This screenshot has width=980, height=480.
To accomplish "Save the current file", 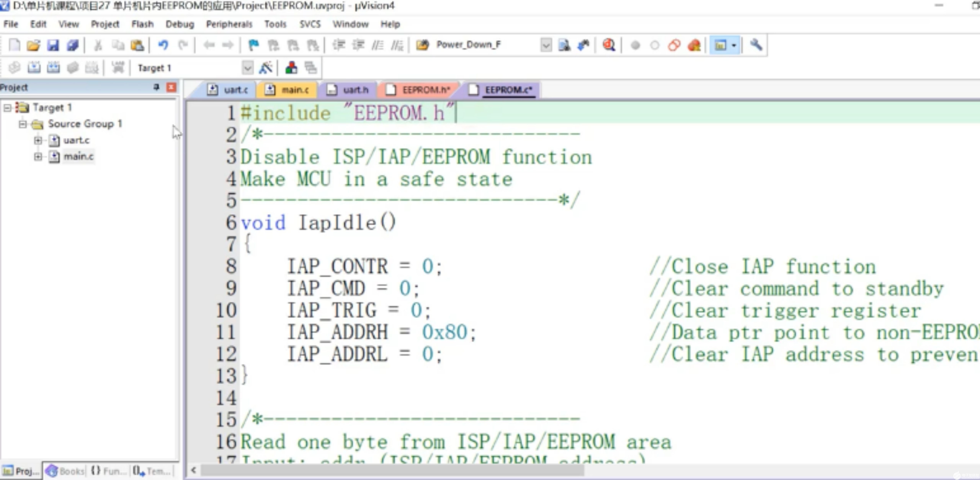I will pyautogui.click(x=53, y=45).
